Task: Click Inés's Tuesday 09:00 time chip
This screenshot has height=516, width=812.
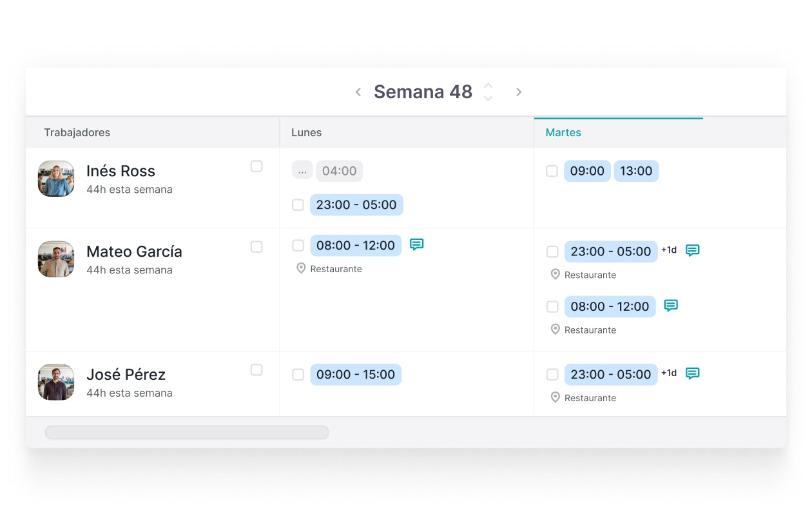Action: 587,171
